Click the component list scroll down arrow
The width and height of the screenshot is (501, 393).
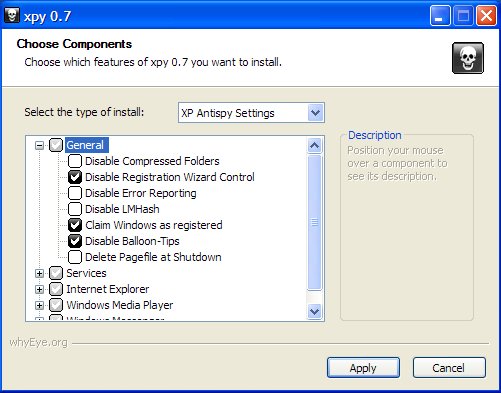tap(315, 311)
